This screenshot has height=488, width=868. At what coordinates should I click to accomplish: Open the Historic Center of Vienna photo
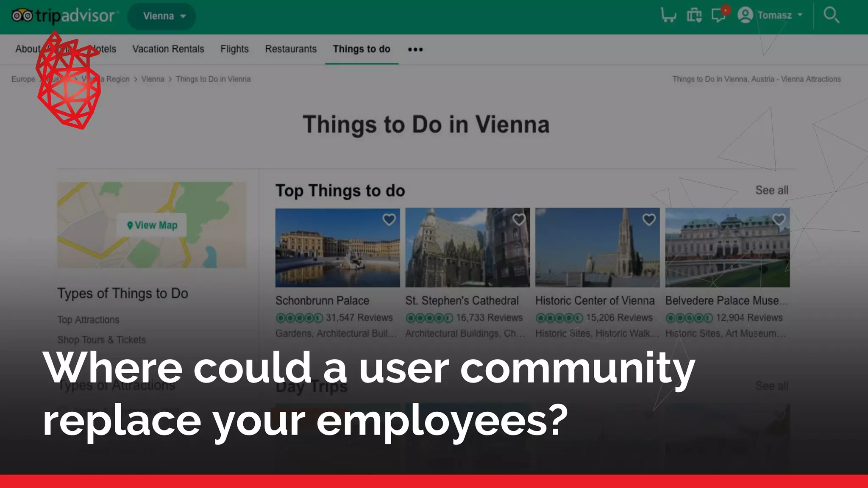click(598, 248)
